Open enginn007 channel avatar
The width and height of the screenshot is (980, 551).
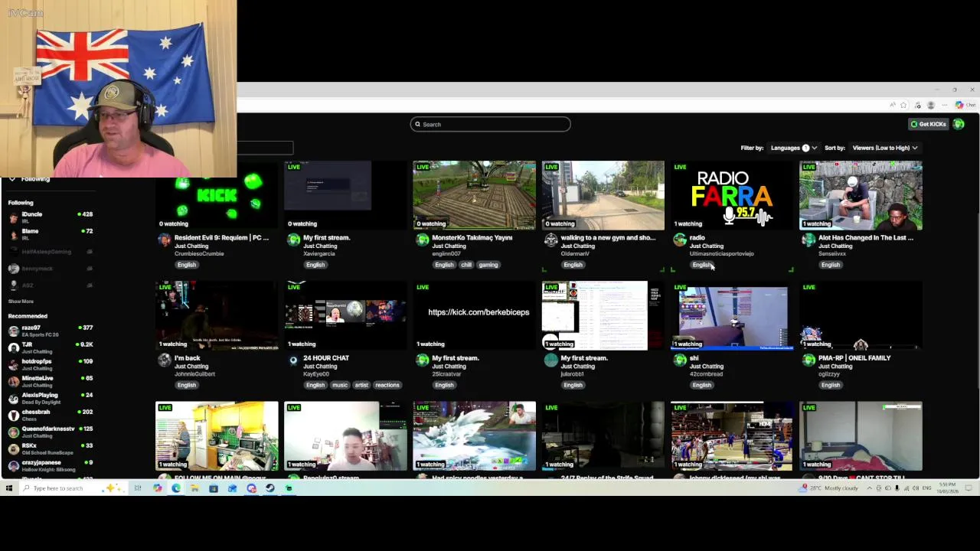[x=422, y=240]
